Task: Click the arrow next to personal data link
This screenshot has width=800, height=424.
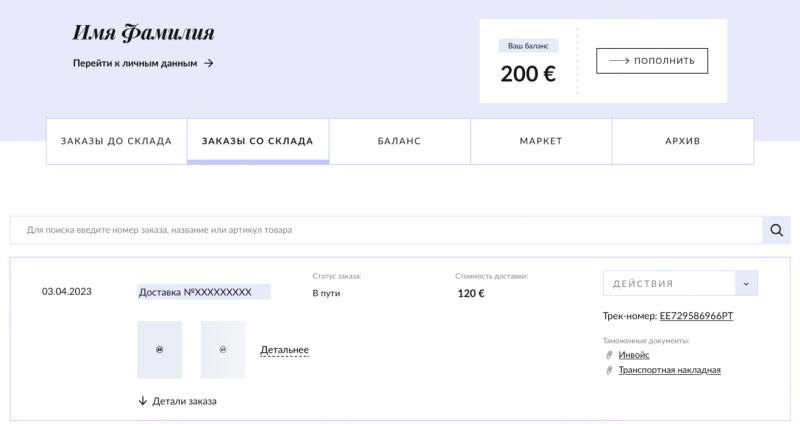Action: (x=209, y=63)
